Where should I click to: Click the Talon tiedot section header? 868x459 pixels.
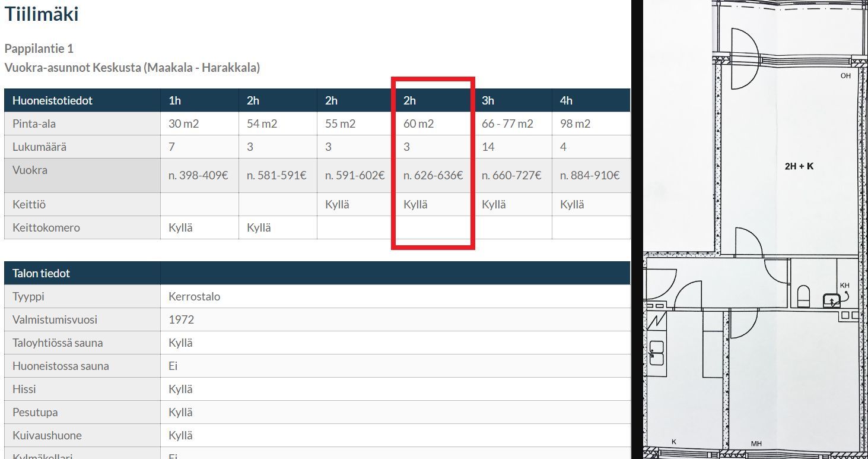pyautogui.click(x=41, y=273)
